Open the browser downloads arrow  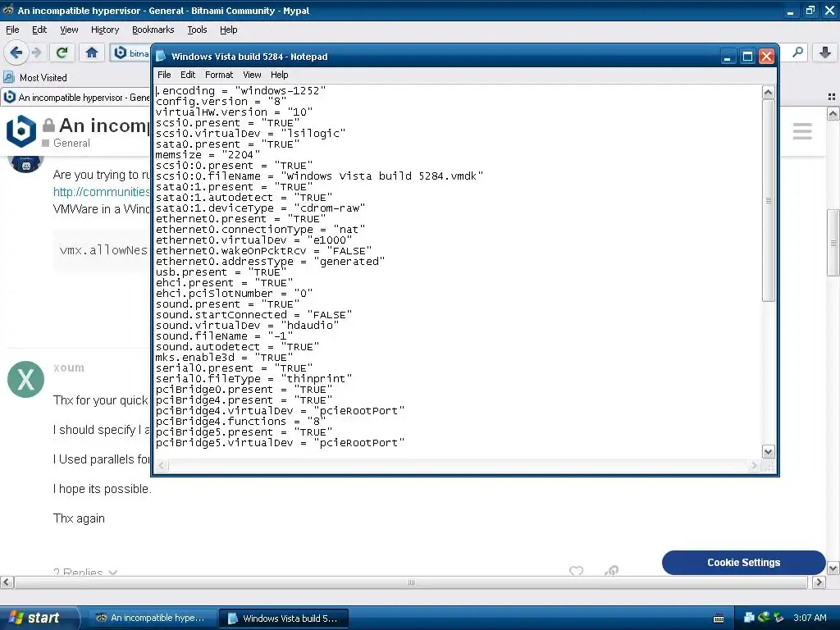pos(825,52)
